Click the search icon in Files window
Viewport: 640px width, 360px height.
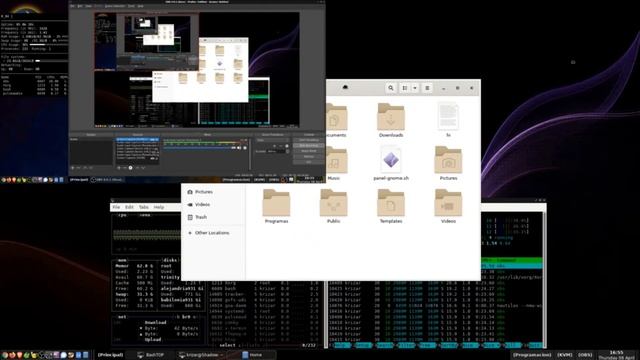(391, 88)
